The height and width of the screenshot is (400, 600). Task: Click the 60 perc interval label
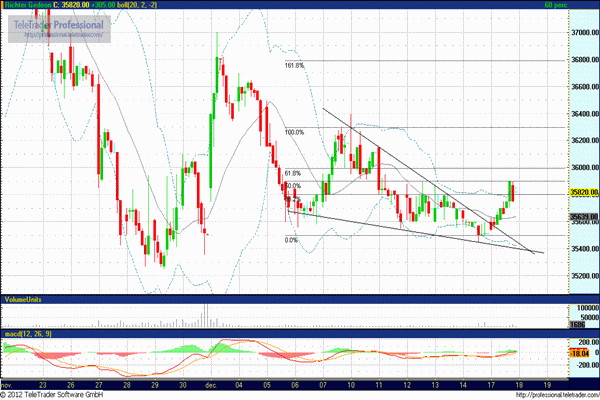(x=556, y=5)
